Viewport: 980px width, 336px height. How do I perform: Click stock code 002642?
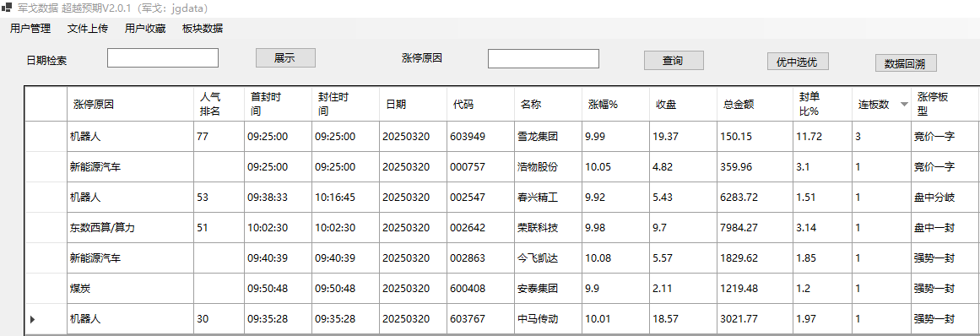point(480,228)
